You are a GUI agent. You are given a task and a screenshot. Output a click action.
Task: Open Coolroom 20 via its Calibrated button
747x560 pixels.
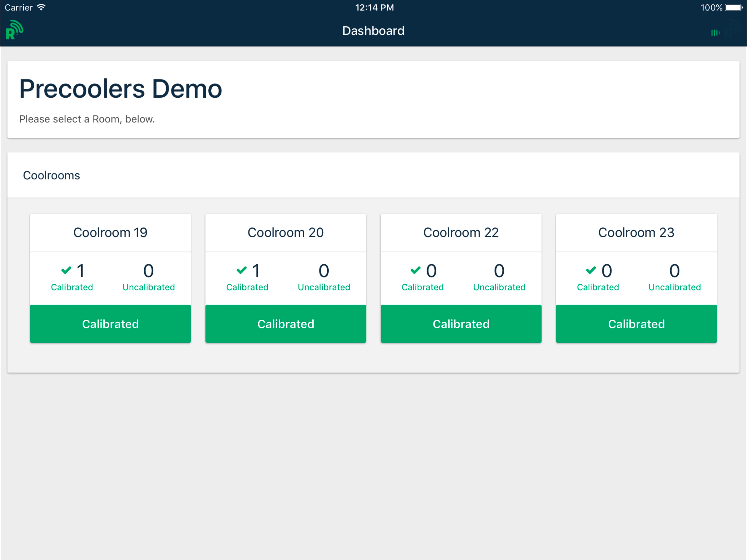(x=286, y=324)
